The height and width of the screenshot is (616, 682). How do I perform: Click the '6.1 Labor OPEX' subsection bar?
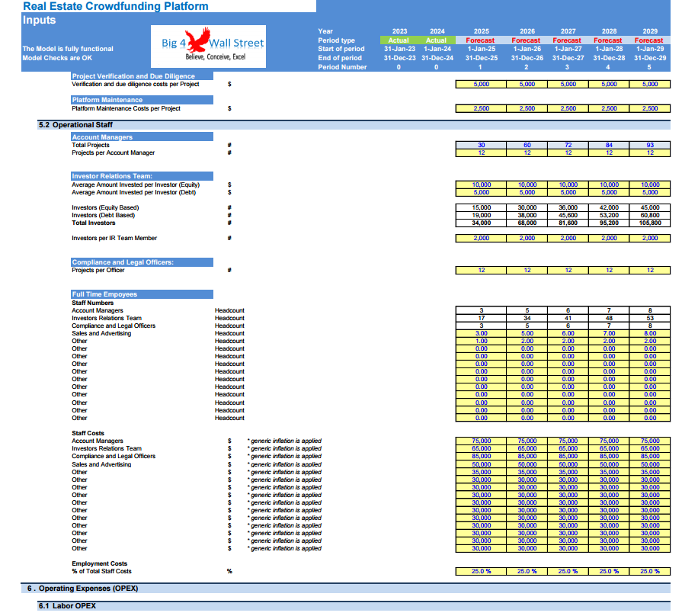[x=354, y=606]
